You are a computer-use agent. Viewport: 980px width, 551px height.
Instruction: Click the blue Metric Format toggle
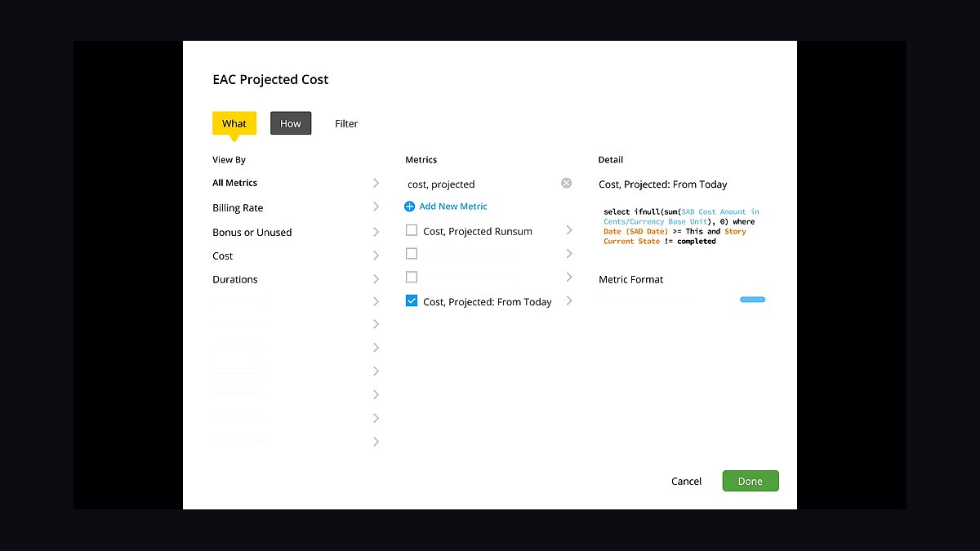pyautogui.click(x=752, y=300)
